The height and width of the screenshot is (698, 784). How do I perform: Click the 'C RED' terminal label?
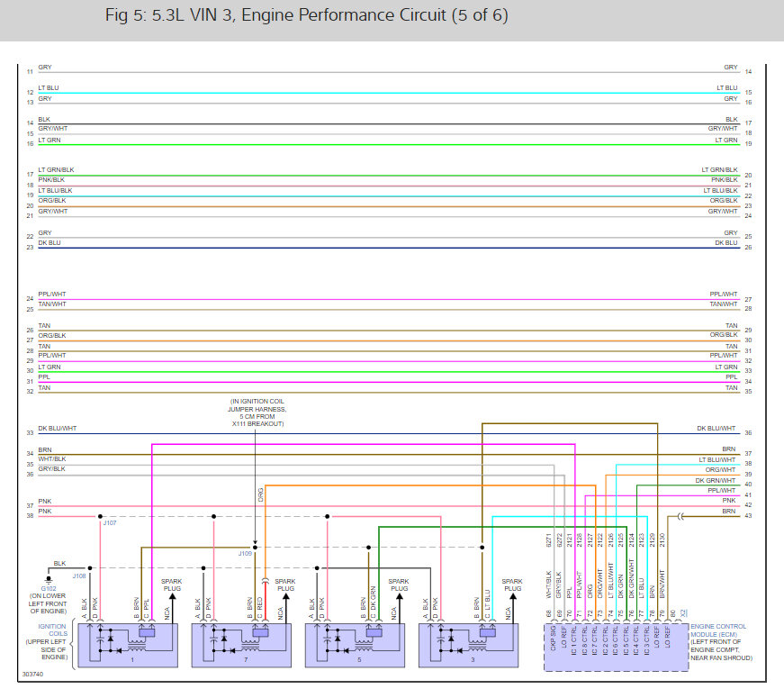(260, 607)
